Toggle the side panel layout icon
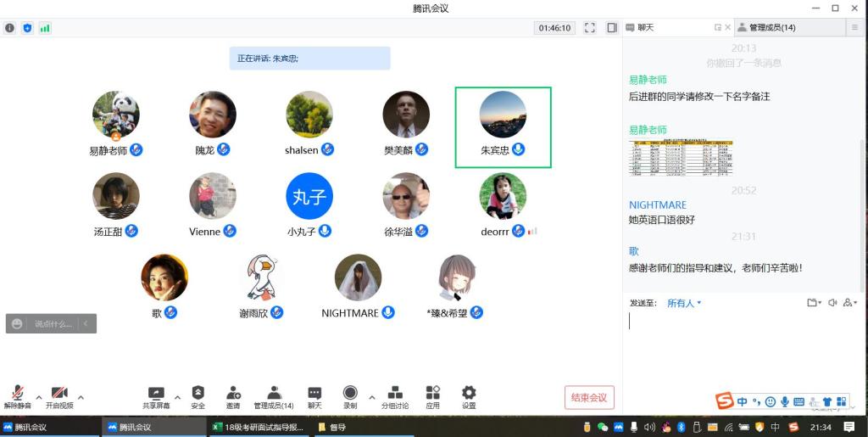 coord(612,28)
